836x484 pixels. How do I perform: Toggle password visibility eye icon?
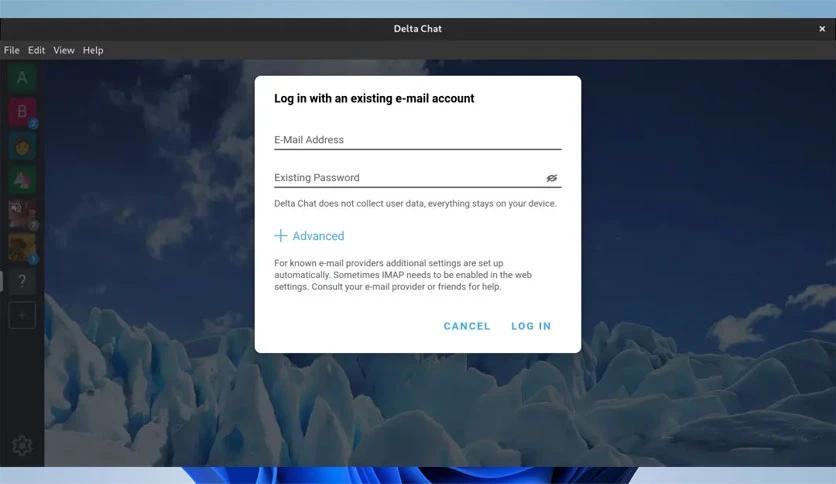(x=551, y=178)
